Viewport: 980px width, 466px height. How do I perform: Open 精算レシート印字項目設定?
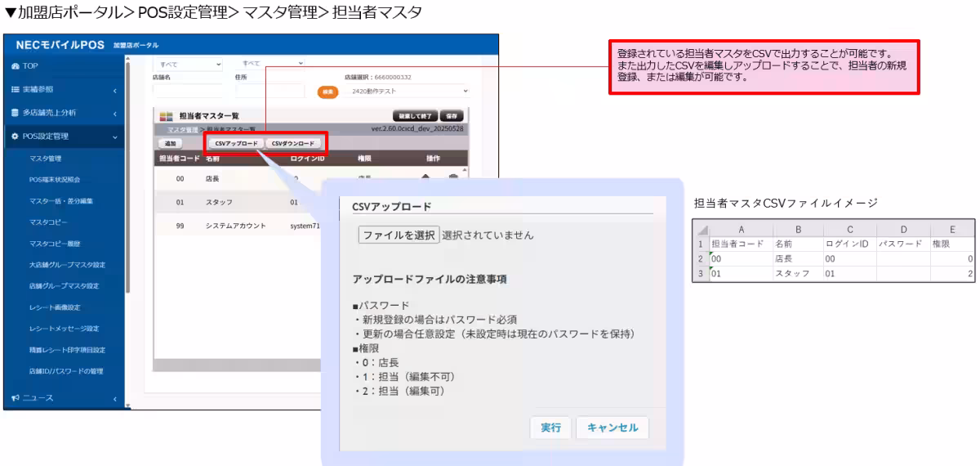point(67,350)
